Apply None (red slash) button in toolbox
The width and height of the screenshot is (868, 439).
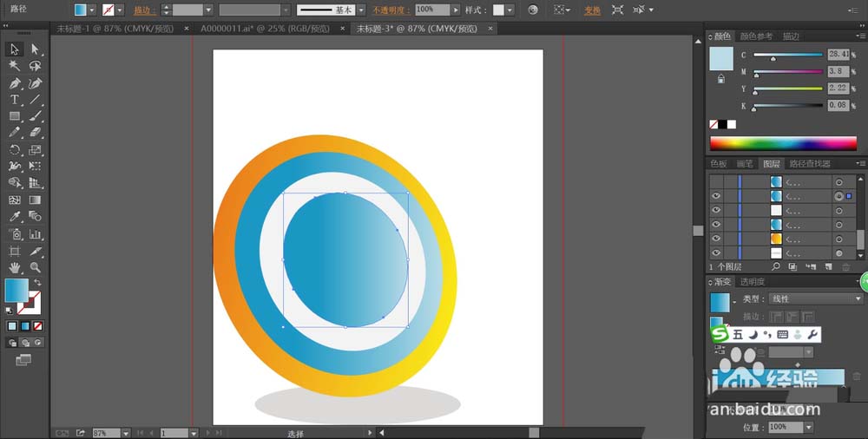(37, 326)
